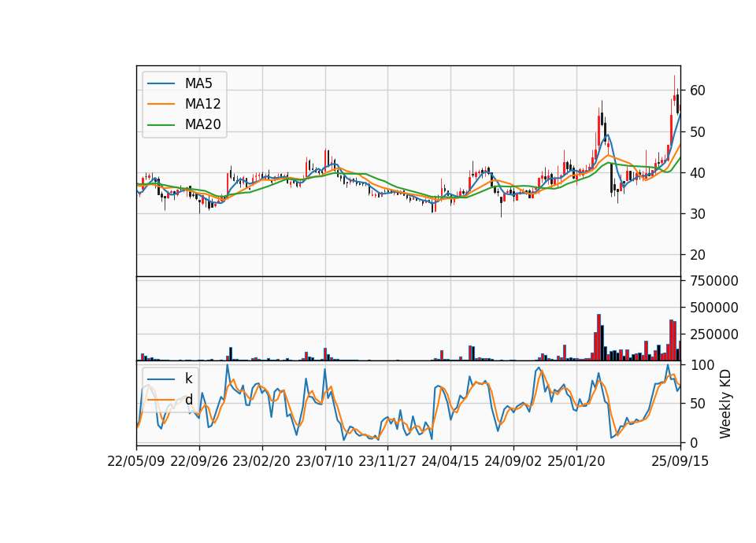Click the volume axis value 500000
Viewport: 756px width, 543px height.
click(x=713, y=308)
